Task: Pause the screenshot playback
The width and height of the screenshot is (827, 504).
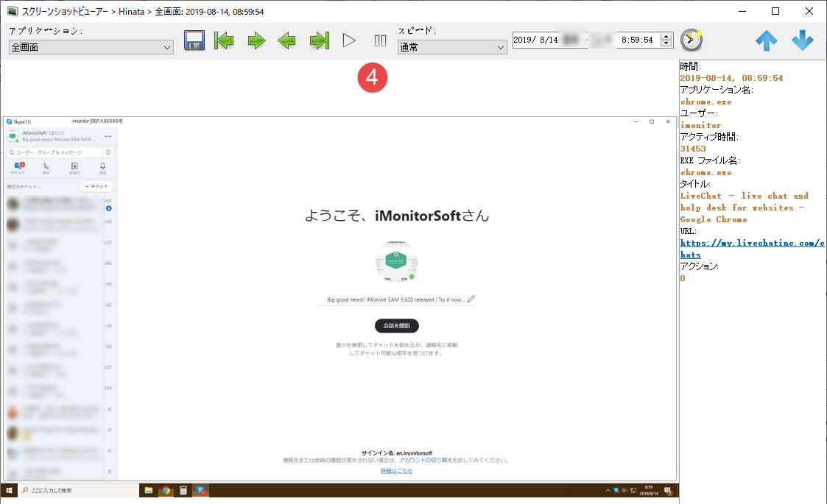Action: coord(380,40)
